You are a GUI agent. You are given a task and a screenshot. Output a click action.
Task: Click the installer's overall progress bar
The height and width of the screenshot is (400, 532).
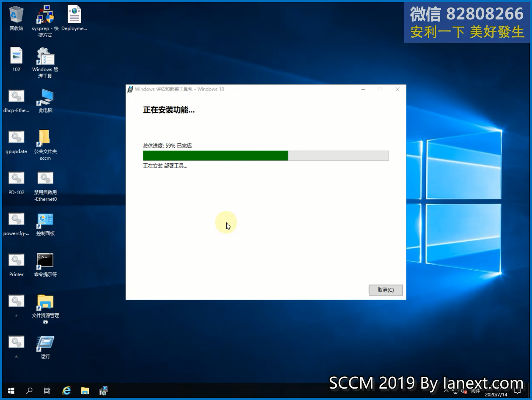tap(266, 156)
